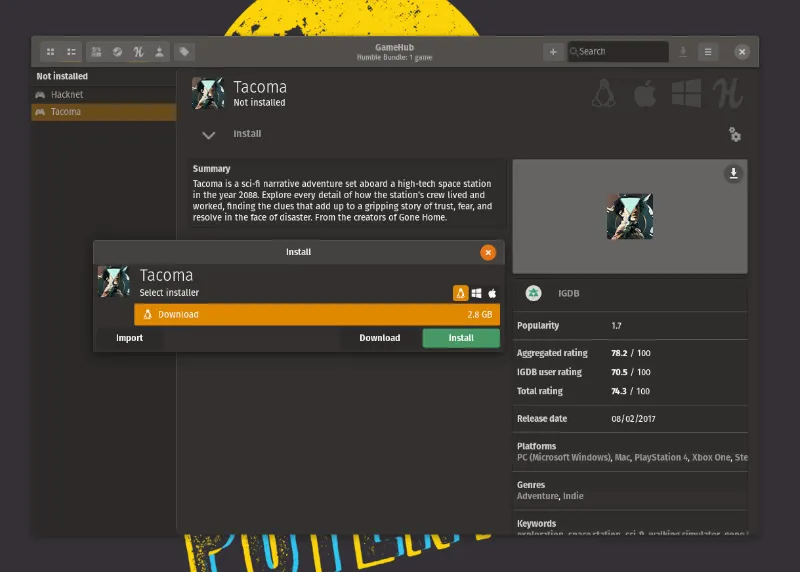This screenshot has width=800, height=572.
Task: Click the release date 08/02/2017
Action: tap(633, 419)
